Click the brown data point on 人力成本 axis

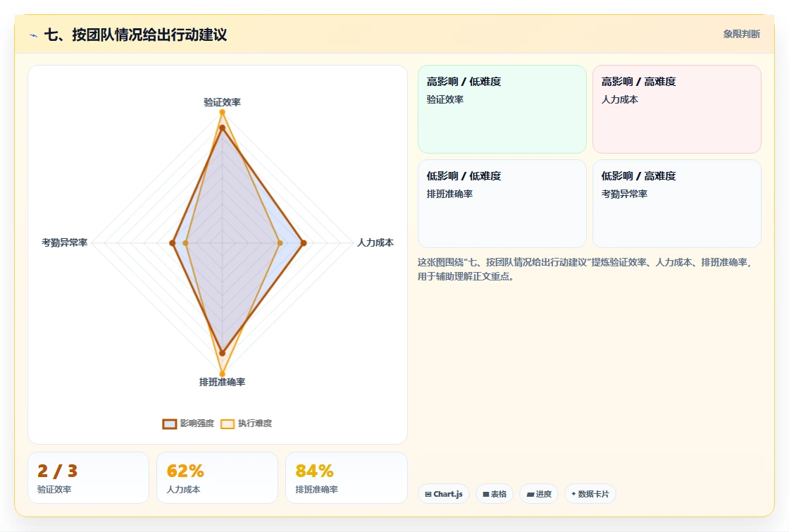[x=304, y=243]
